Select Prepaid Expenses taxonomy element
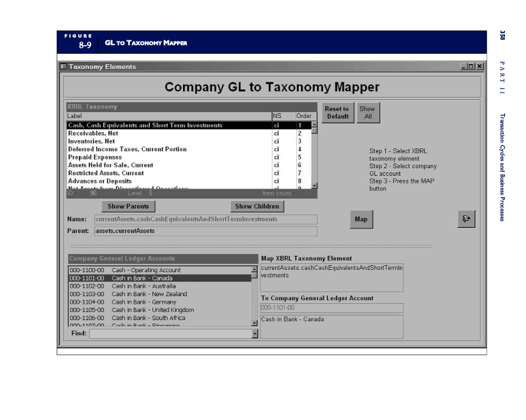The image size is (526, 420). pyautogui.click(x=95, y=157)
